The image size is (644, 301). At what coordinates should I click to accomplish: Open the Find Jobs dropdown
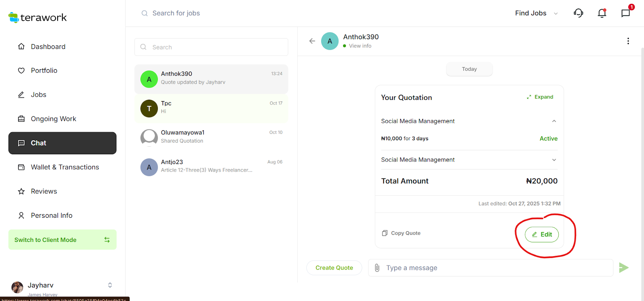pyautogui.click(x=536, y=13)
